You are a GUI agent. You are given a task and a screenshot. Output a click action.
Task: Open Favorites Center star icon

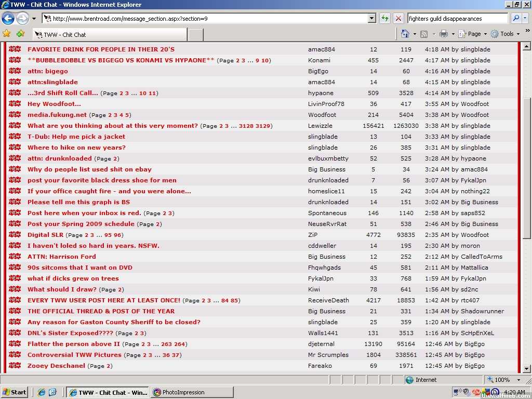(x=7, y=34)
